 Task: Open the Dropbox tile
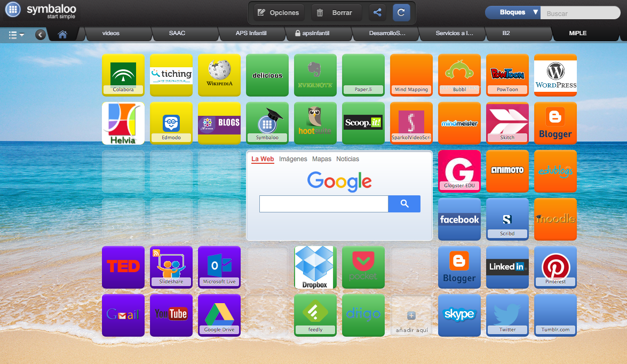(315, 267)
